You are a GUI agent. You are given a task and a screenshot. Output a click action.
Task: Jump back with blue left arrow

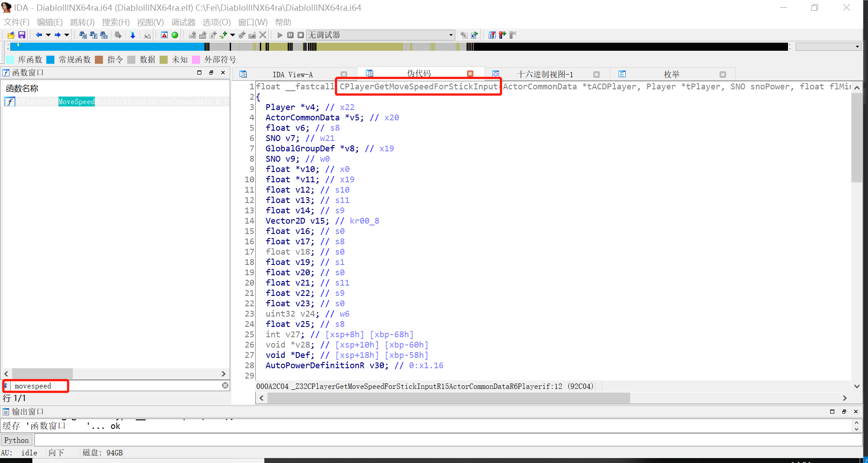39,35
